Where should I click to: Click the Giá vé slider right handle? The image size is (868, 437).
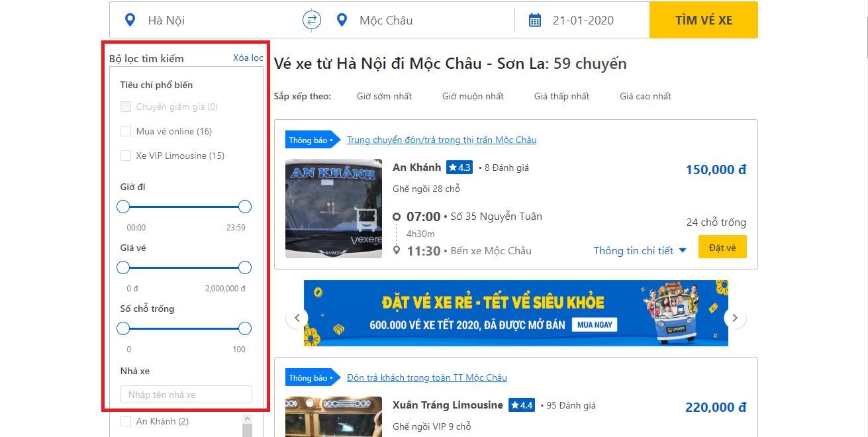245,267
